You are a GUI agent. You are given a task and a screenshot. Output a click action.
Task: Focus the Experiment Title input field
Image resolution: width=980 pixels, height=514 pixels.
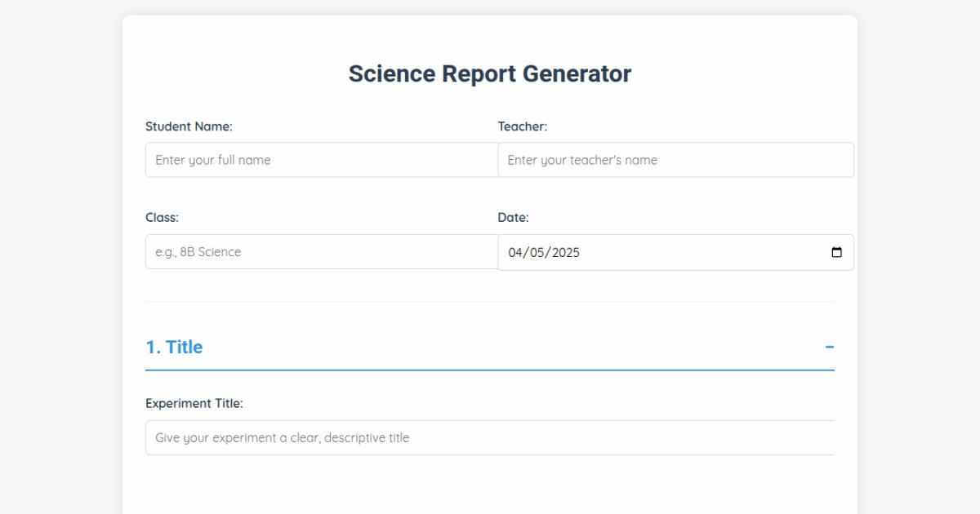[x=490, y=437]
